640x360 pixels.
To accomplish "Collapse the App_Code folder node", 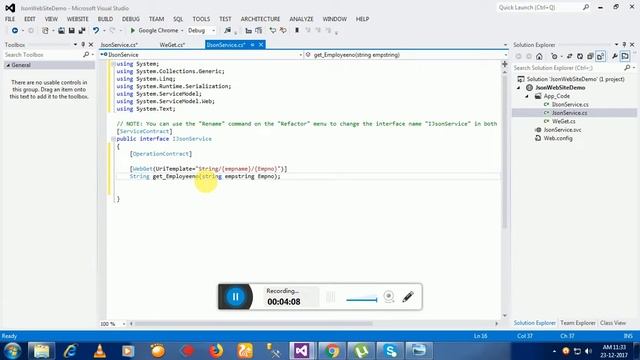I will [x=527, y=96].
